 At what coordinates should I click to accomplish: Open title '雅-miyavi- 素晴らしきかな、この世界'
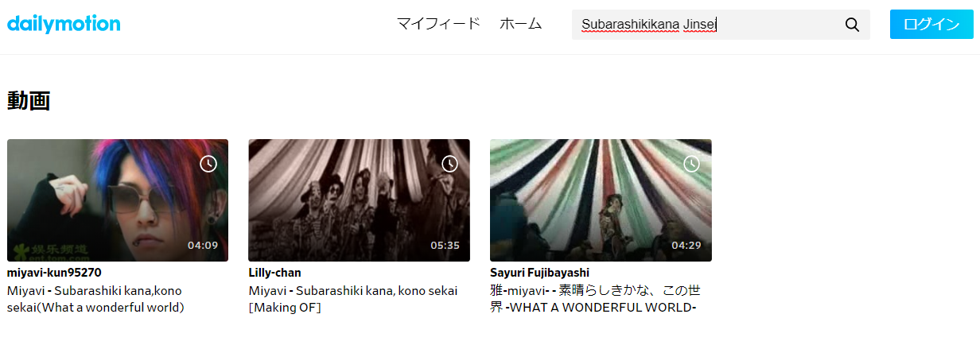click(596, 299)
